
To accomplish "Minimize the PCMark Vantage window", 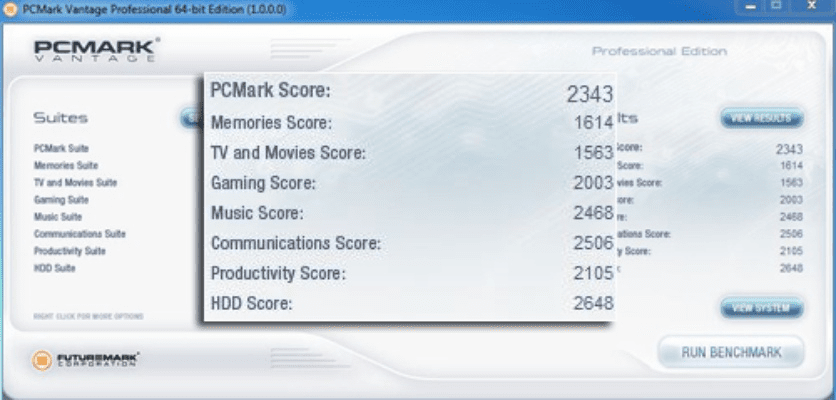I will (749, 7).
